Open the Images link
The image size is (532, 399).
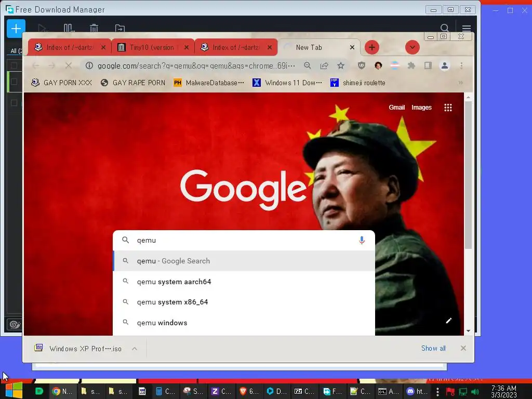pyautogui.click(x=421, y=107)
